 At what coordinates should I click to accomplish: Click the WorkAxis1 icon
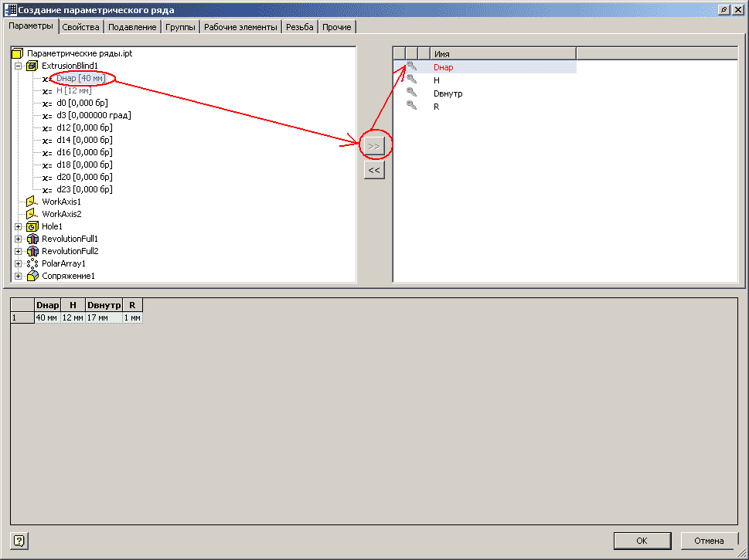pos(32,202)
